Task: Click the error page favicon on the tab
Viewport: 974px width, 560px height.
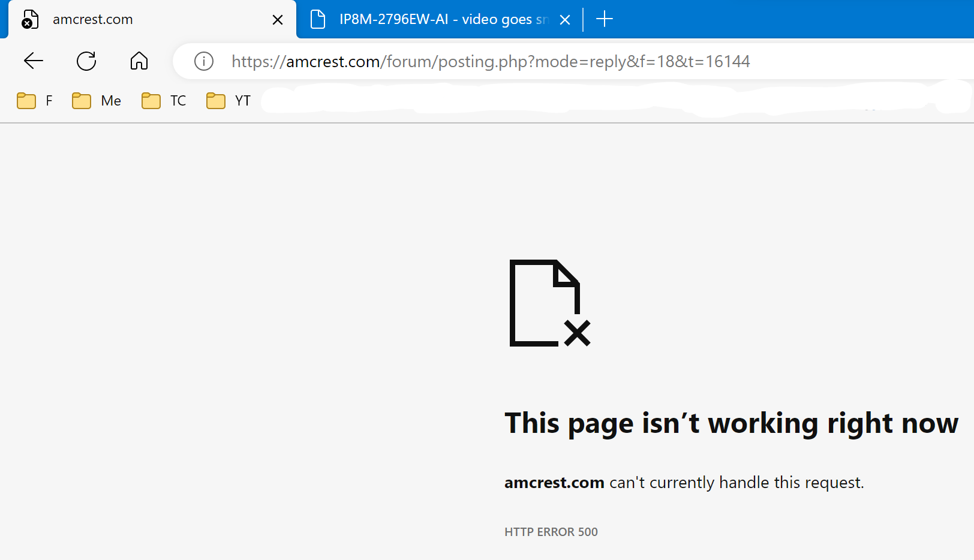Action: point(30,19)
